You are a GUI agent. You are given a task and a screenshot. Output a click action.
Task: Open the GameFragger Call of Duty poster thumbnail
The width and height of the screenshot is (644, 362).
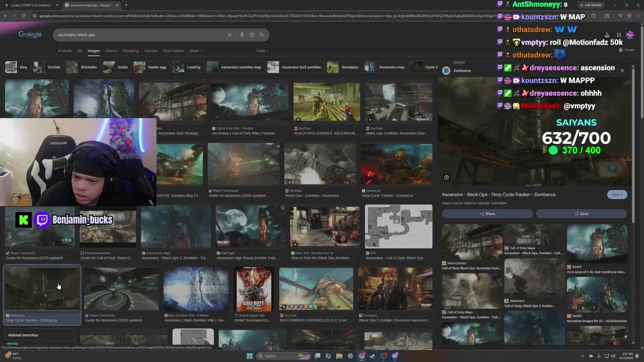(253, 289)
